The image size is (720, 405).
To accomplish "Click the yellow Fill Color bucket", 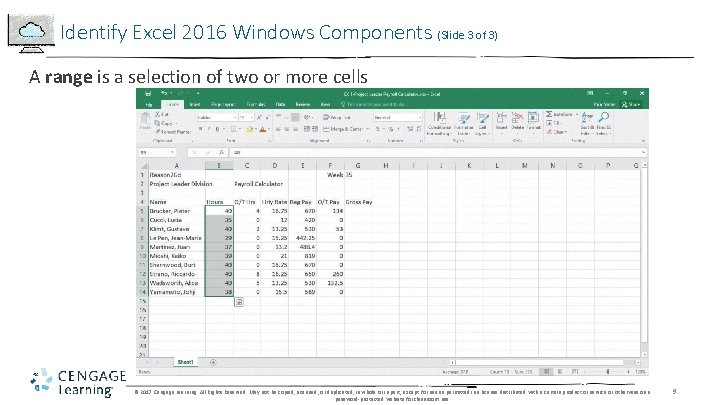I will coord(249,129).
